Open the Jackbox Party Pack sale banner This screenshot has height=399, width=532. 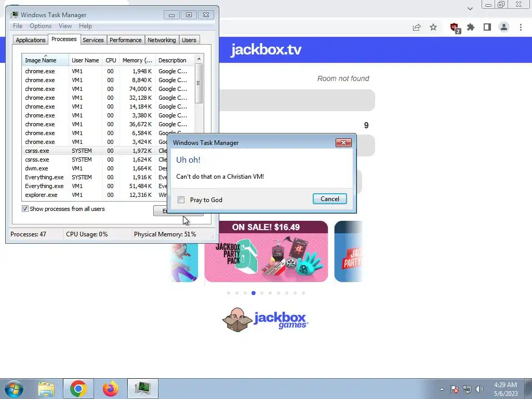[x=266, y=251]
